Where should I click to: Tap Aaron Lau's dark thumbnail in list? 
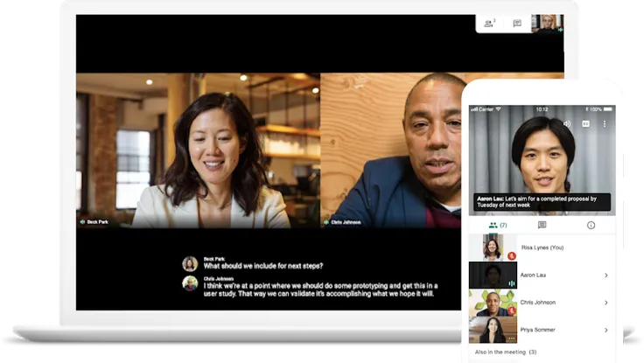click(493, 276)
